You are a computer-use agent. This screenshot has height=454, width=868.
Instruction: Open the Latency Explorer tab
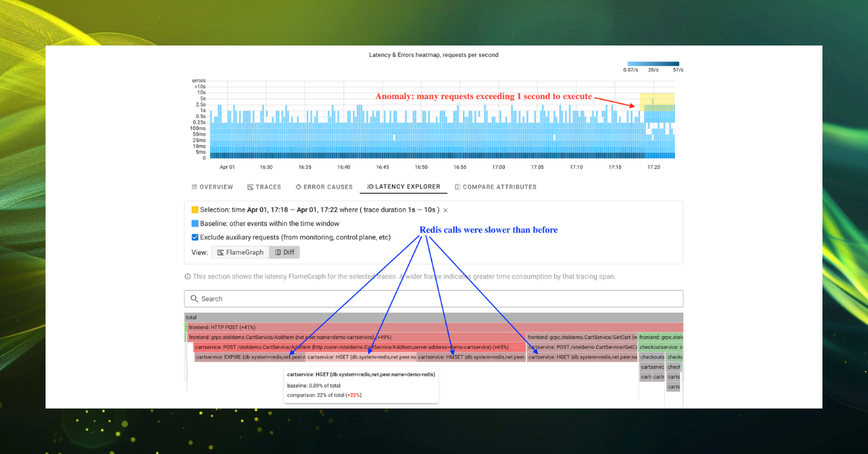point(403,187)
